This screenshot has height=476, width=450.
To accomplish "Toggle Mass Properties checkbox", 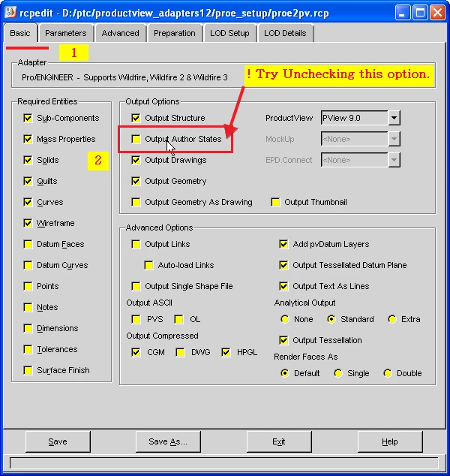I will (28, 139).
